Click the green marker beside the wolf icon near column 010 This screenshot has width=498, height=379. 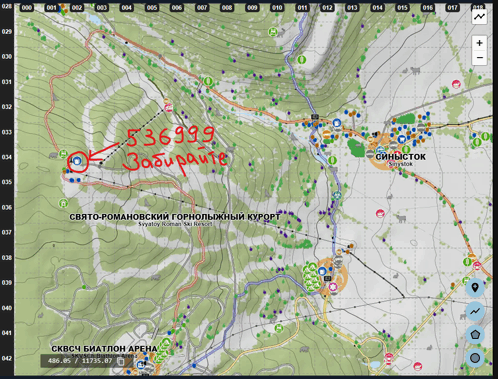(x=273, y=32)
